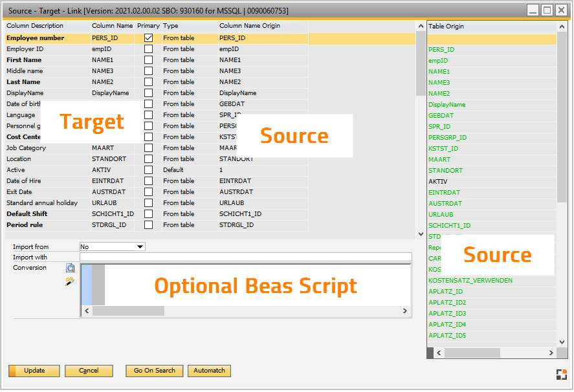Image resolution: width=574 pixels, height=392 pixels.
Task: Click the script area left scroll arrow
Action: (87, 311)
